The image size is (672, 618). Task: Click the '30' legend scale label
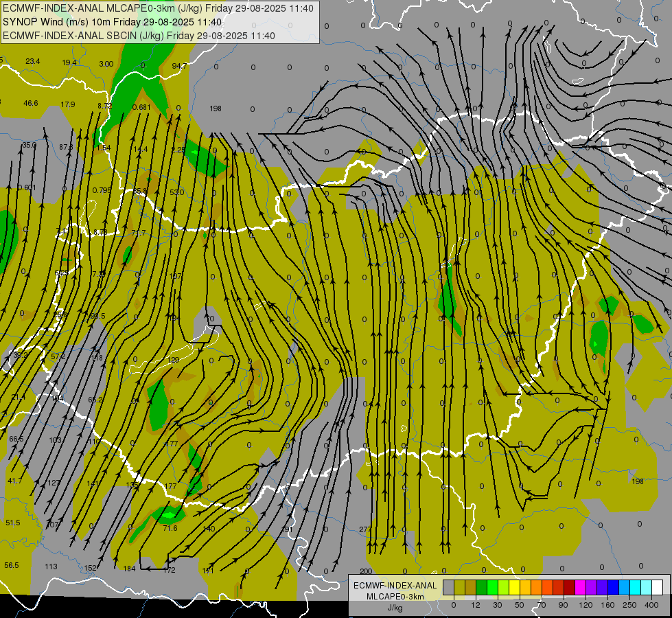(497, 605)
